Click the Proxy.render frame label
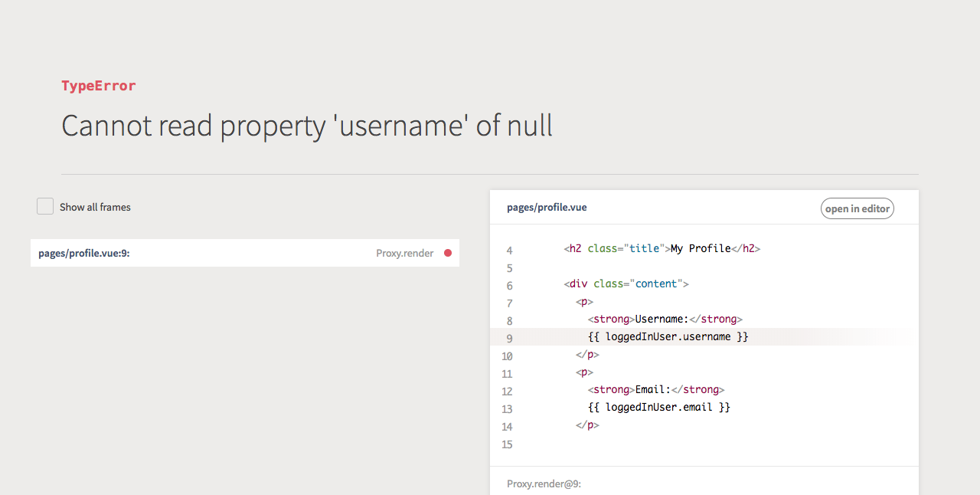The height and width of the screenshot is (495, 980). pos(404,253)
